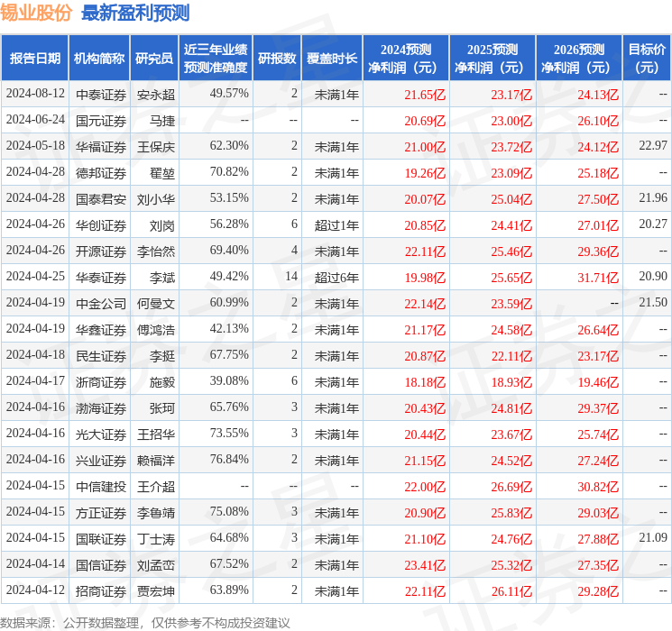672x631 pixels.
Task: Click the 2026预测净利润 column header
Action: pos(579,59)
